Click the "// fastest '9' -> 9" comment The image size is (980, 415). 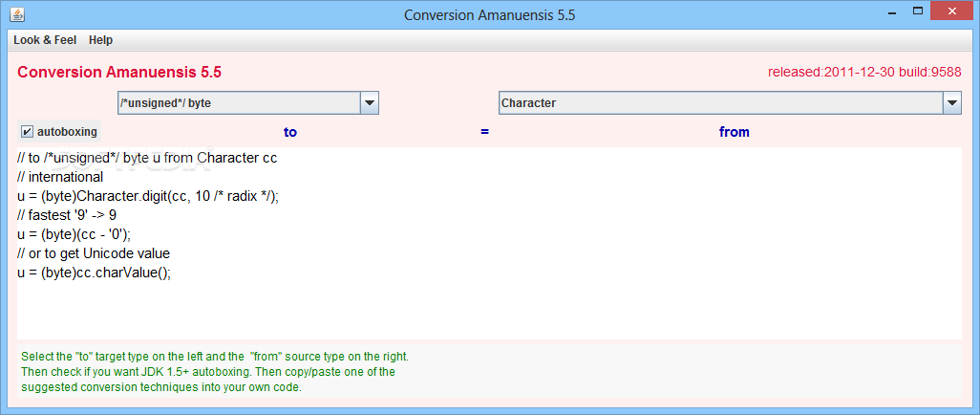[x=67, y=215]
